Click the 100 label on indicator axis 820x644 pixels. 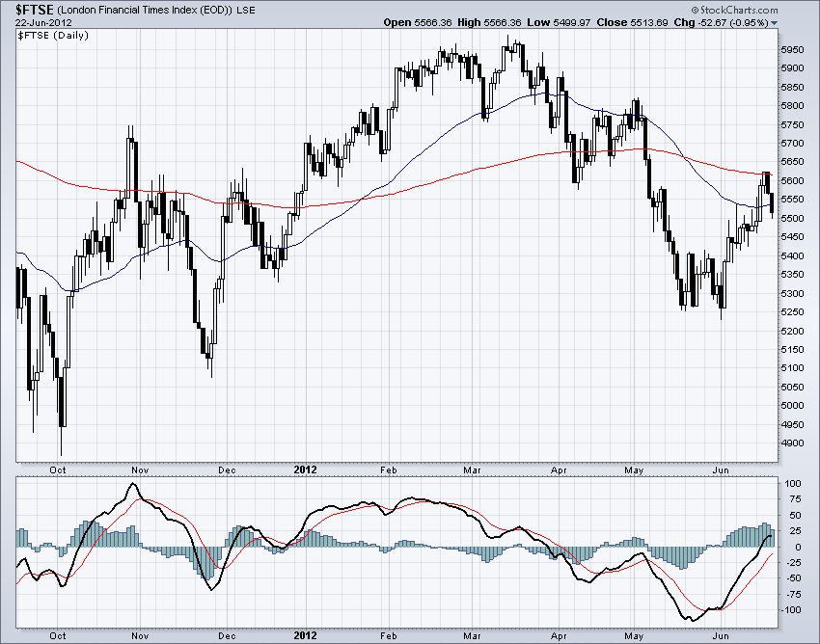pos(792,484)
